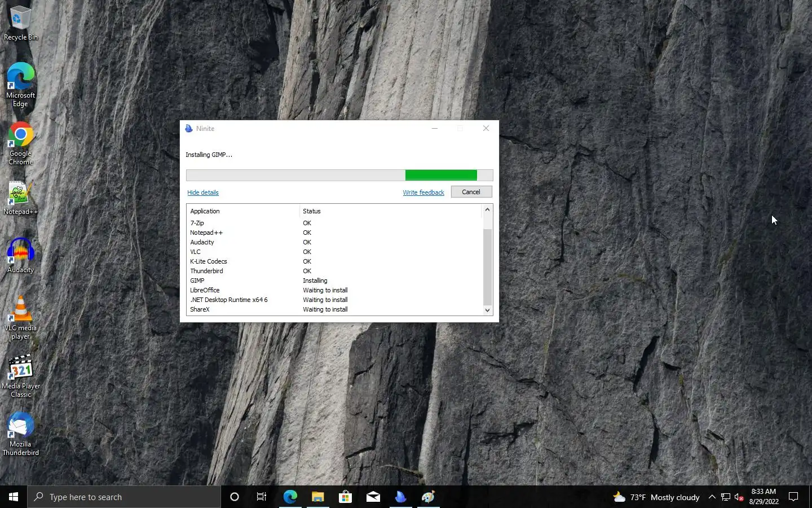The height and width of the screenshot is (508, 812).
Task: Select the Notepad++ desktop shortcut
Action: click(x=20, y=198)
